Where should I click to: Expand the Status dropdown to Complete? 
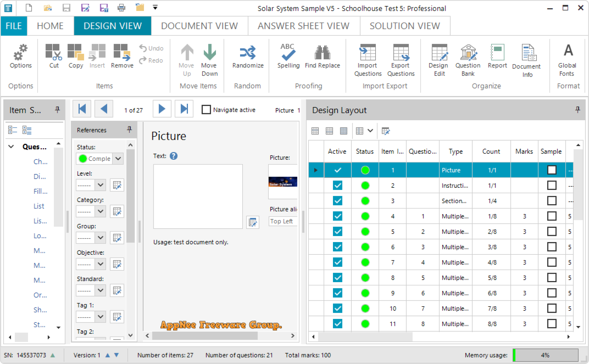tap(118, 159)
